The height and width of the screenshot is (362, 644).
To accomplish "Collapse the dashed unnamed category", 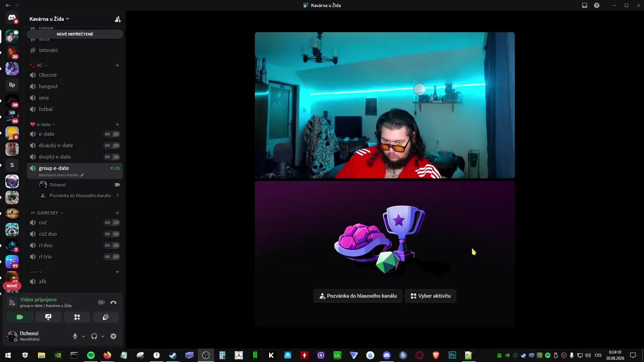I will point(36,272).
